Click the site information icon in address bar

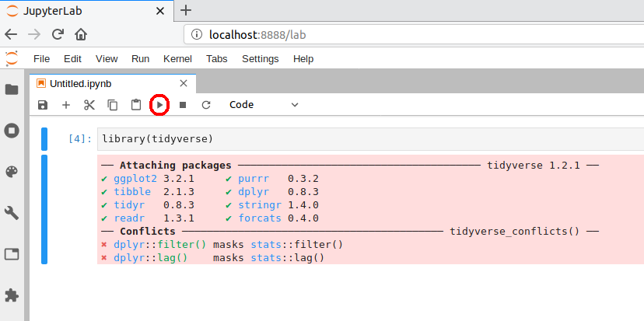pos(197,35)
